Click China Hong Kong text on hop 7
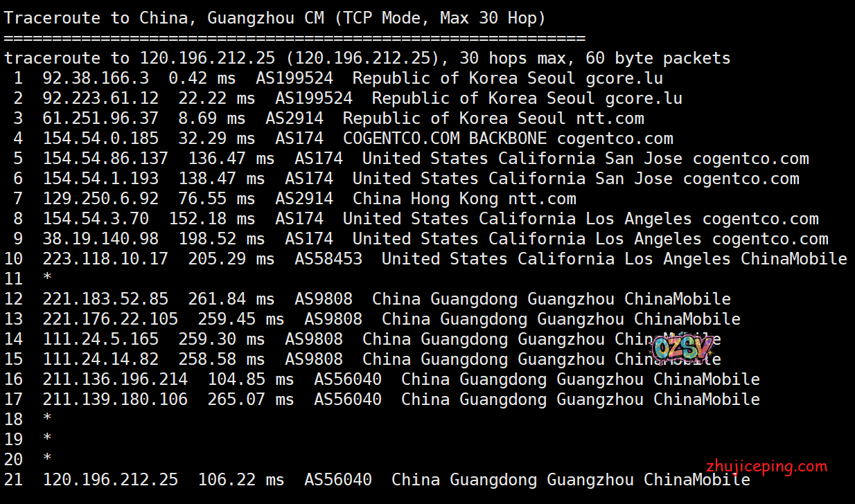 point(425,199)
